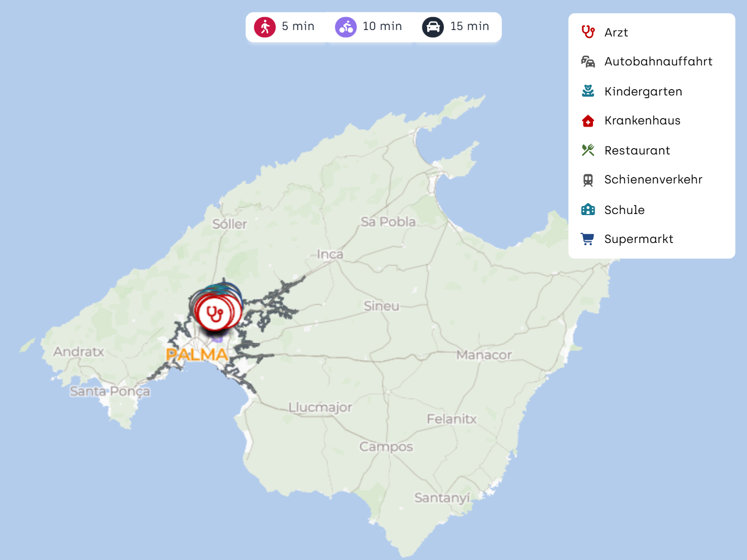Select the 10 min cycling time option
747x560 pixels.
point(382,26)
